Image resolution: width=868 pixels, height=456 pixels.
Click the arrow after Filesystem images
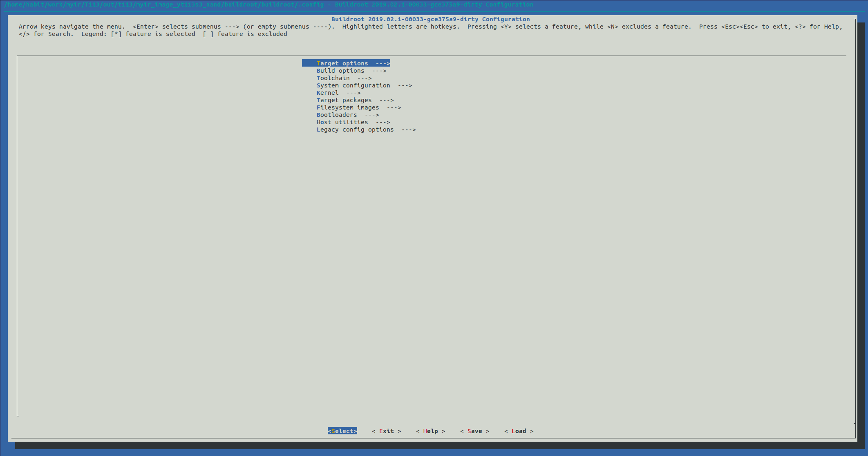(394, 107)
